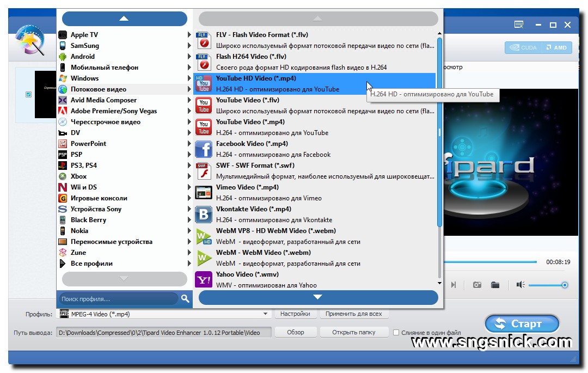The image size is (588, 373).
Task: Expand Переносимые устройства submenu arrow
Action: pyautogui.click(x=189, y=242)
